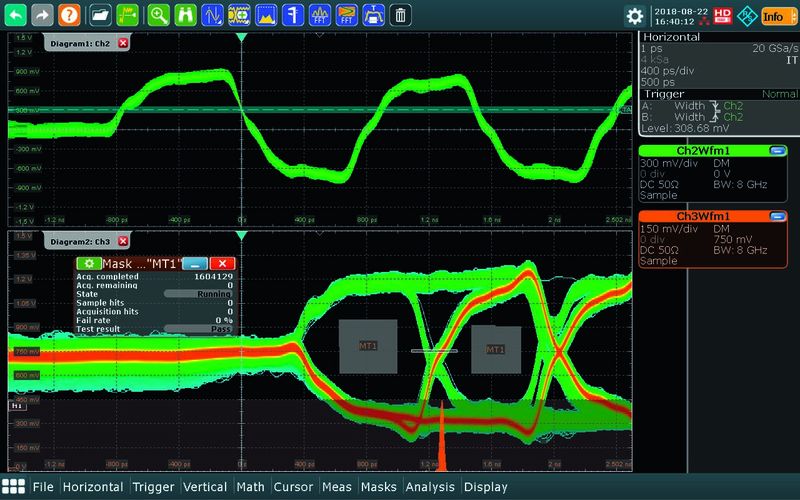Image resolution: width=800 pixels, height=500 pixels.
Task: Open the File menu
Action: (43, 487)
